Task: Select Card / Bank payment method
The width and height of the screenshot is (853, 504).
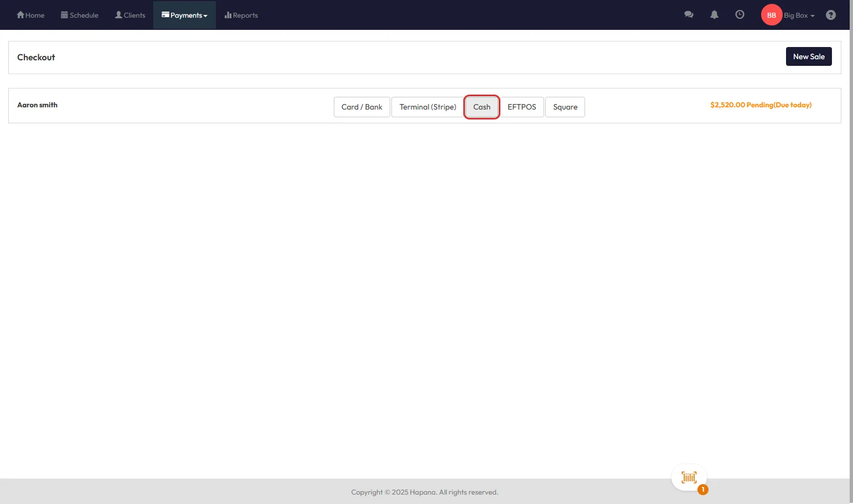Action: pyautogui.click(x=361, y=107)
